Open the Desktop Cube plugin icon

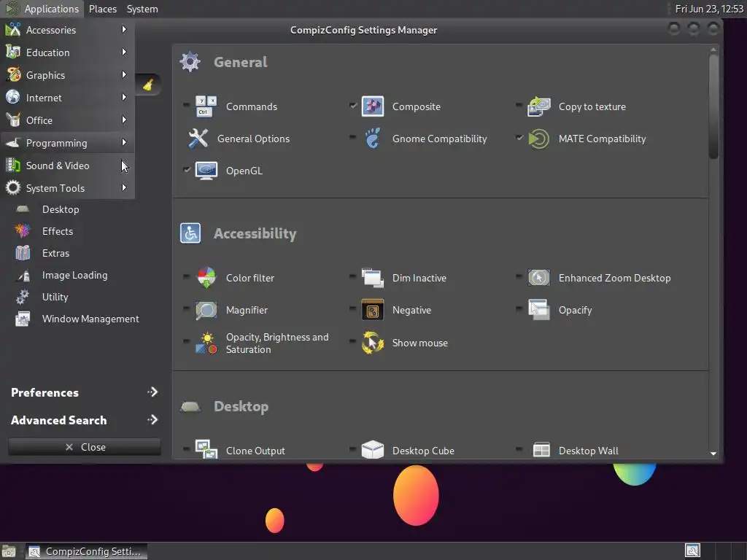click(373, 449)
